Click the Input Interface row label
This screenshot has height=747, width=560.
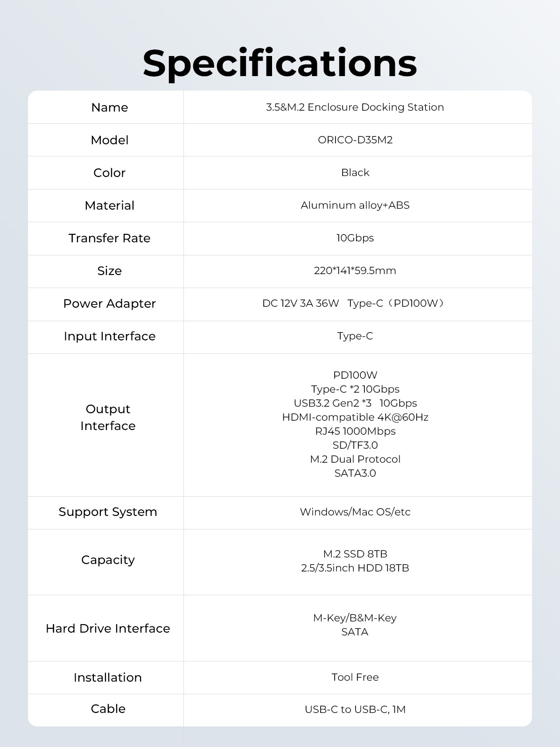tap(110, 336)
